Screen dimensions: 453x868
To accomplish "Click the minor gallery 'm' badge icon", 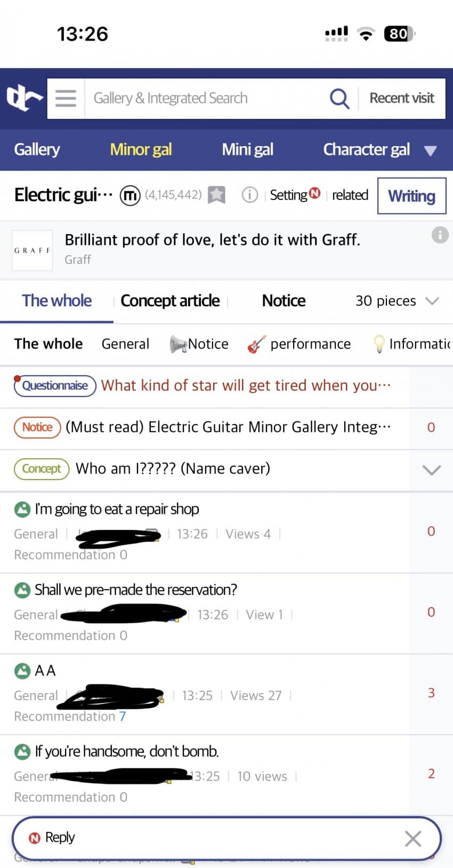I will click(x=130, y=195).
